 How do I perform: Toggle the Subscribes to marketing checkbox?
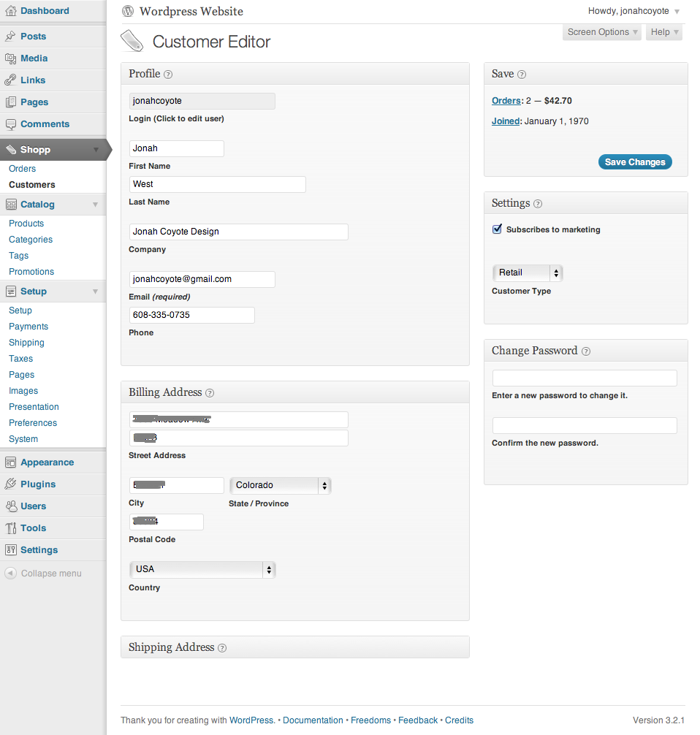point(497,229)
